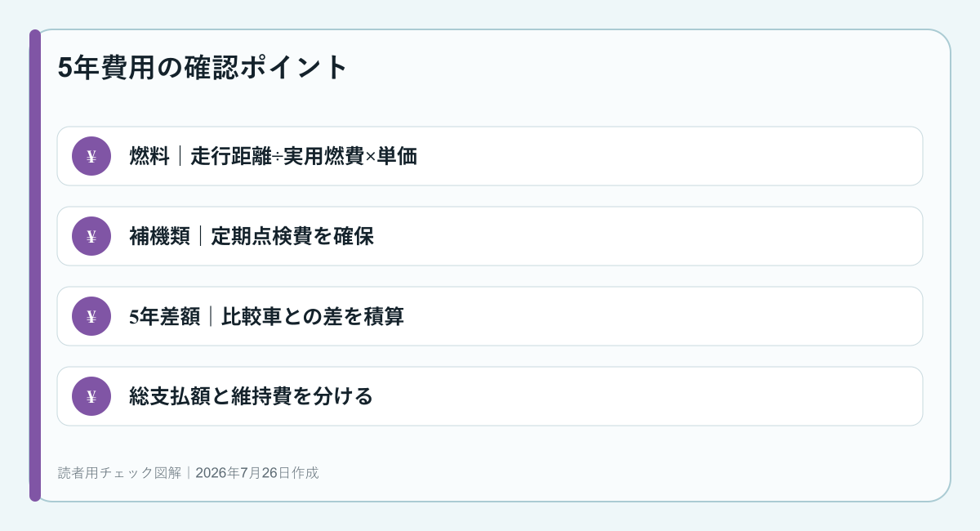Click the purple vertical accent bar
The image size is (980, 531).
(x=35, y=265)
